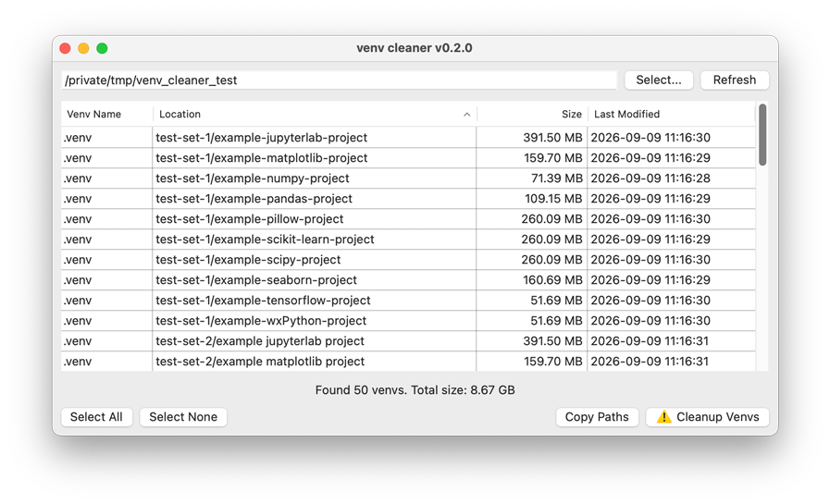Image resolution: width=830 pixels, height=504 pixels.
Task: Toggle the Location column sort arrow
Action: pyautogui.click(x=467, y=115)
